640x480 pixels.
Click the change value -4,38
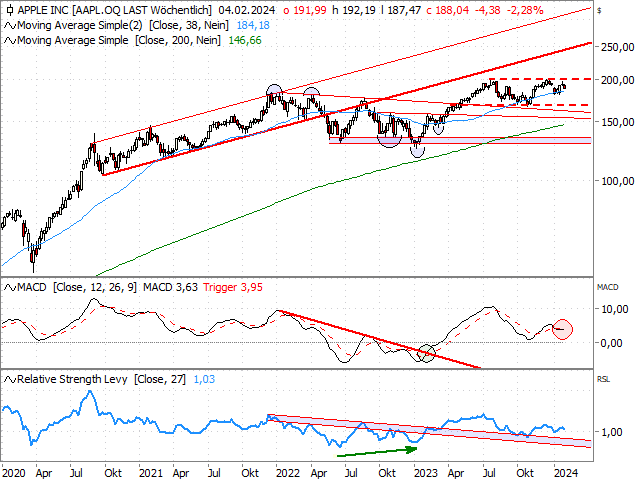point(487,10)
